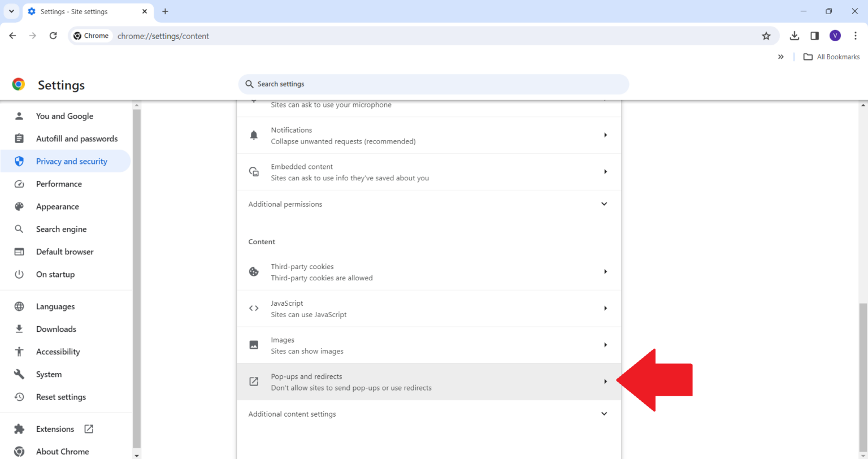Bookmark this page with the star
This screenshot has width=868, height=459.
766,35
